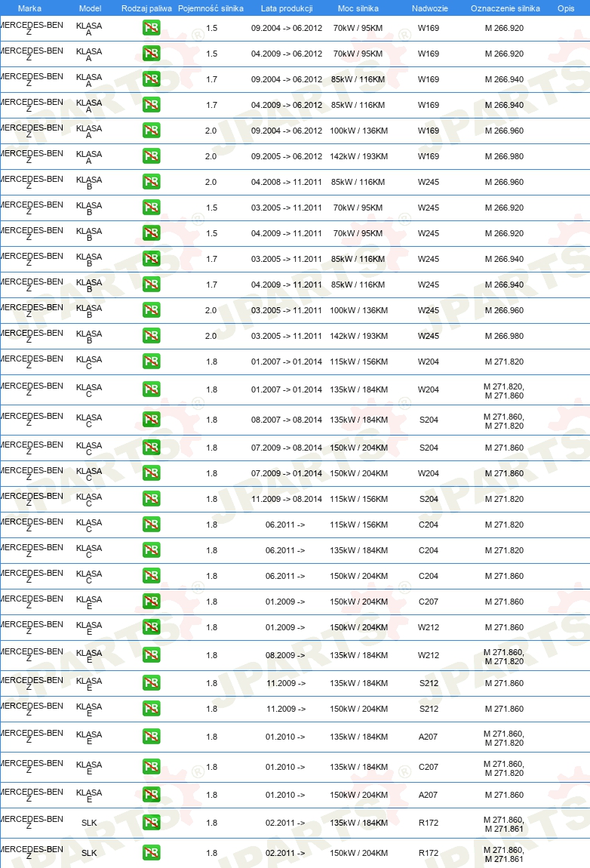Click the R172 cell in the 135kW row
590x868 pixels.
tap(429, 823)
